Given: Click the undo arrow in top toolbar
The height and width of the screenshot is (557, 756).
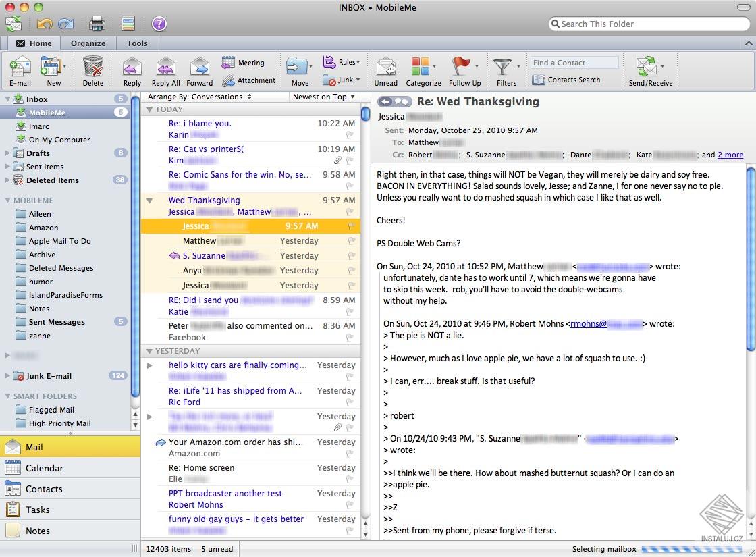Looking at the screenshot, I should [x=45, y=23].
